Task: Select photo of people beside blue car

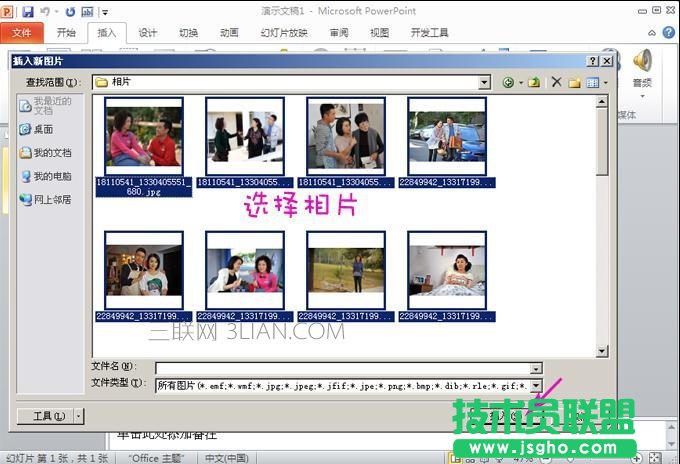Action: [x=447, y=136]
